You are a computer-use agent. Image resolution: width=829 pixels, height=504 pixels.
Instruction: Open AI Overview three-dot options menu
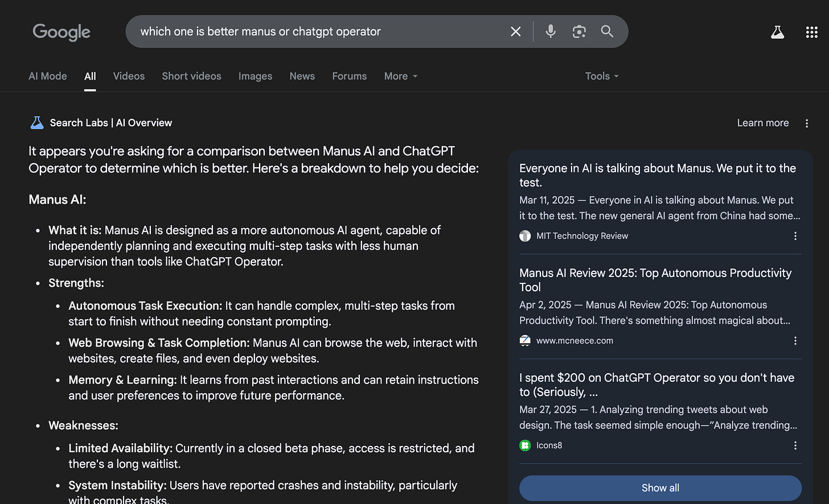(x=807, y=123)
